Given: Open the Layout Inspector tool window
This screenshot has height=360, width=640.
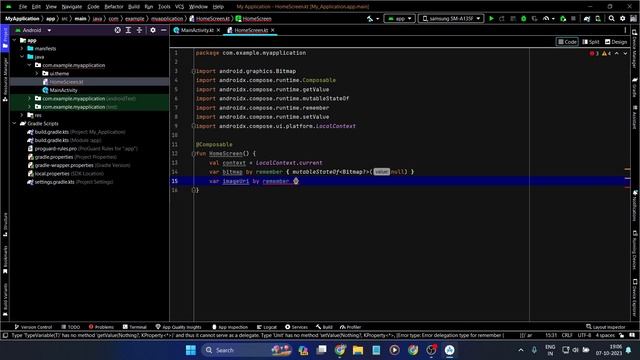Looking at the screenshot, I should 606,327.
